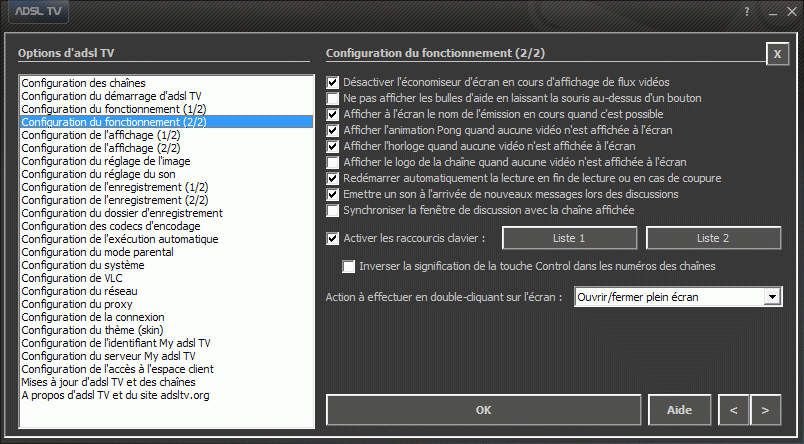
Task: Select Configuration du thème (skin)
Action: pyautogui.click(x=167, y=330)
